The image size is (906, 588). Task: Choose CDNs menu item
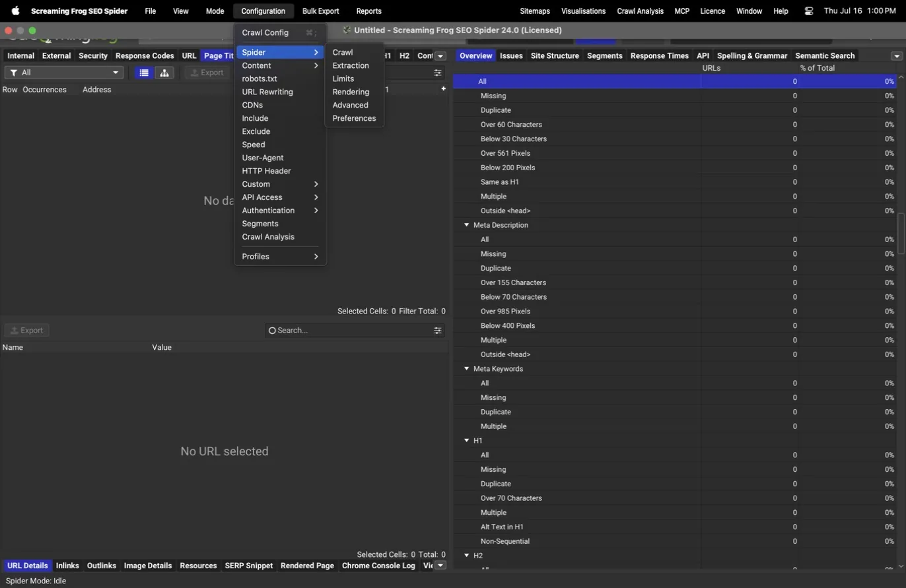point(280,105)
